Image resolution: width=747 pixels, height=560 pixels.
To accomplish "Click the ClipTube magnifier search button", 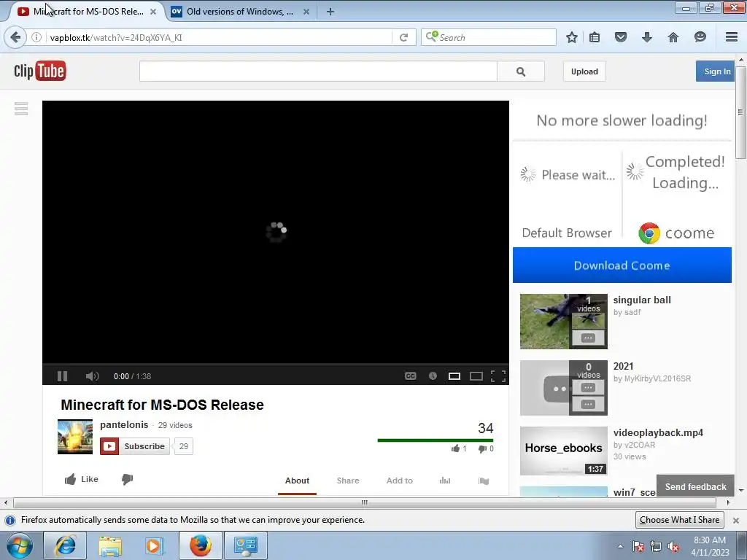I will (x=521, y=71).
